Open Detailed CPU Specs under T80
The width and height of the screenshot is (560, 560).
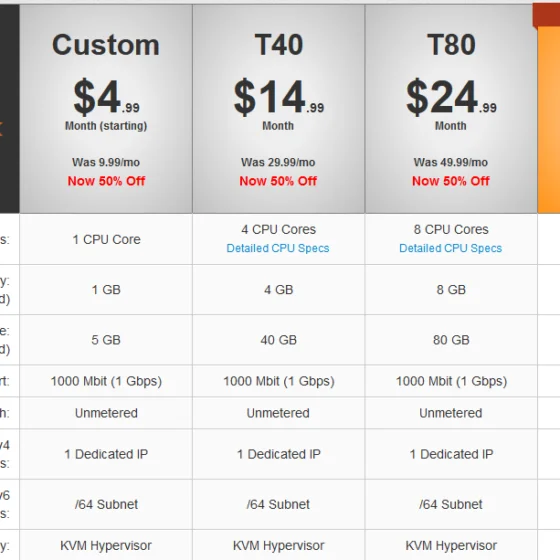(450, 248)
